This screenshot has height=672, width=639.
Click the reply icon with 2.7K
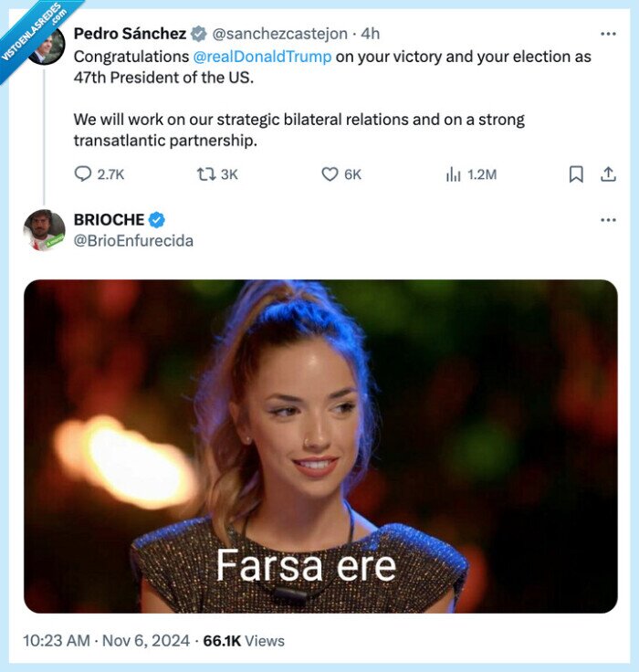(x=83, y=174)
